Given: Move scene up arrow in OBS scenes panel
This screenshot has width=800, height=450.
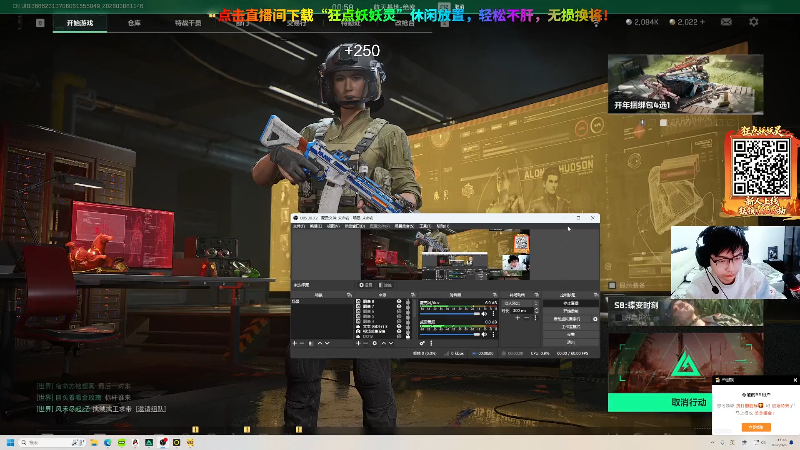Looking at the screenshot, I should pos(320,343).
